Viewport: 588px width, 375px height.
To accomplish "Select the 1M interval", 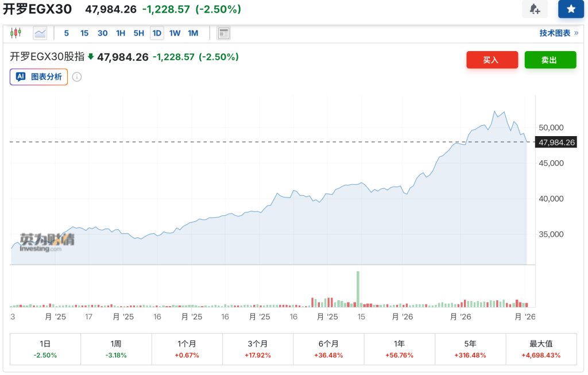I will [193, 33].
